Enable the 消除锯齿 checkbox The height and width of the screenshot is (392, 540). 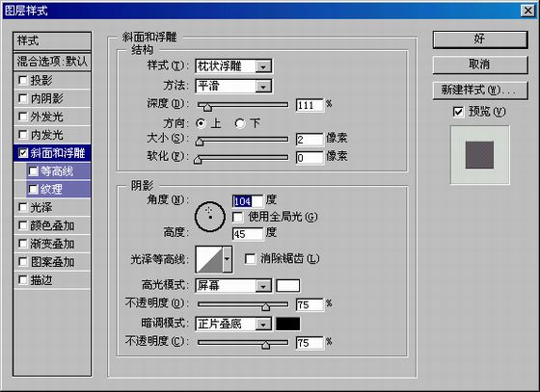[250, 258]
